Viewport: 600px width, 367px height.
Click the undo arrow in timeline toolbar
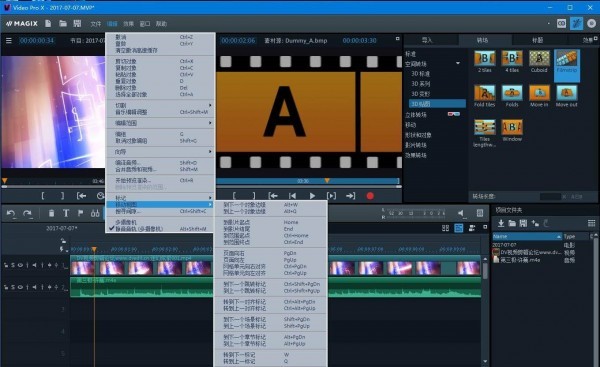click(x=11, y=214)
